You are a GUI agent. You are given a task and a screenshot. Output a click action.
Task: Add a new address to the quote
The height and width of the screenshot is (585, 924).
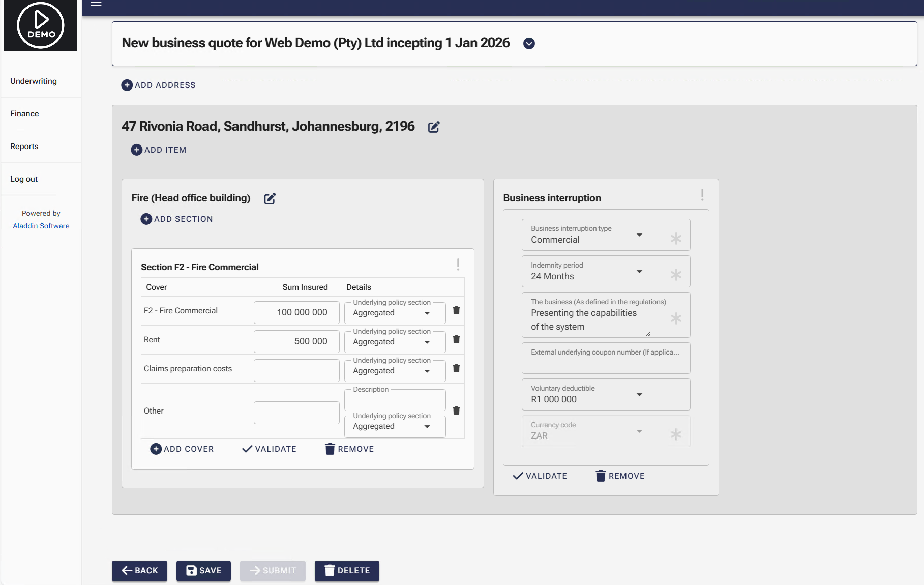158,85
